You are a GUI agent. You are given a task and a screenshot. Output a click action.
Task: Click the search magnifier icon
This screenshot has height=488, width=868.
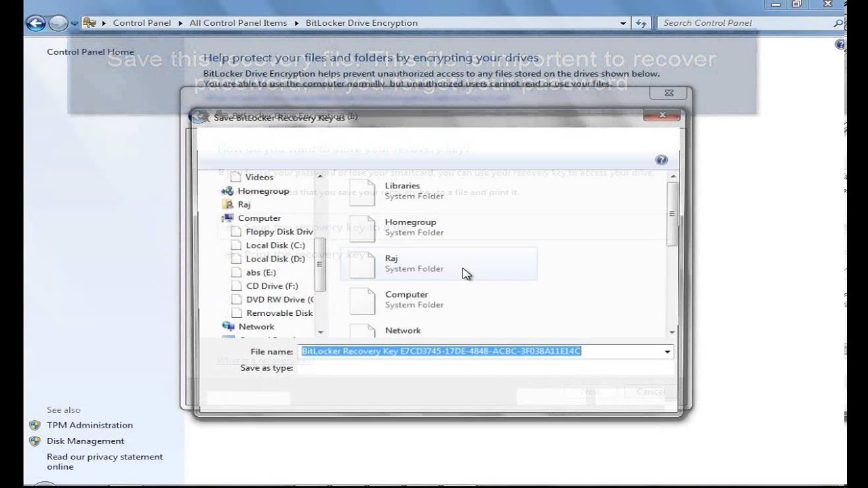tap(839, 23)
